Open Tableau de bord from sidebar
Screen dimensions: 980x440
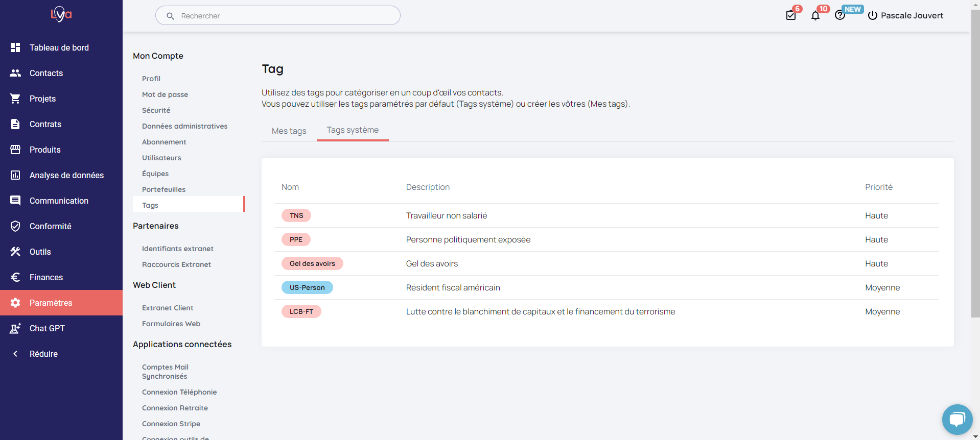click(59, 47)
